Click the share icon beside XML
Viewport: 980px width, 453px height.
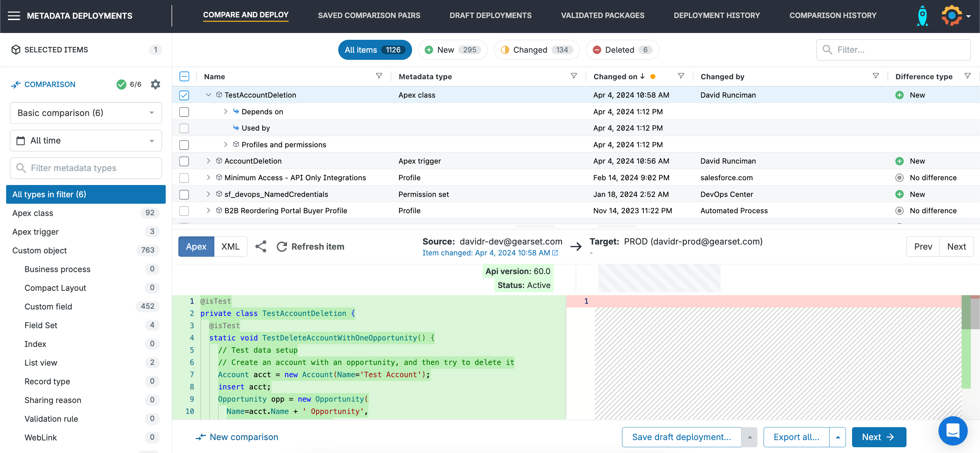click(x=261, y=247)
